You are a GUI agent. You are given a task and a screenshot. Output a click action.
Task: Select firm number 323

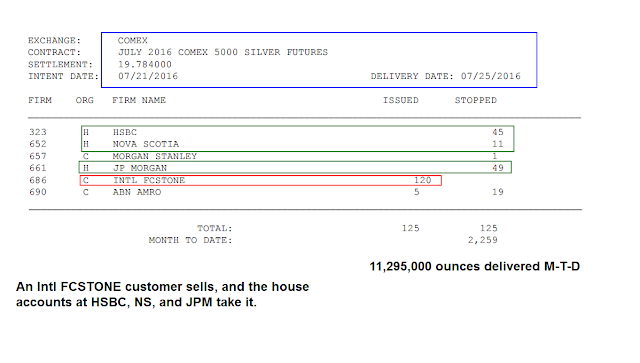38,132
